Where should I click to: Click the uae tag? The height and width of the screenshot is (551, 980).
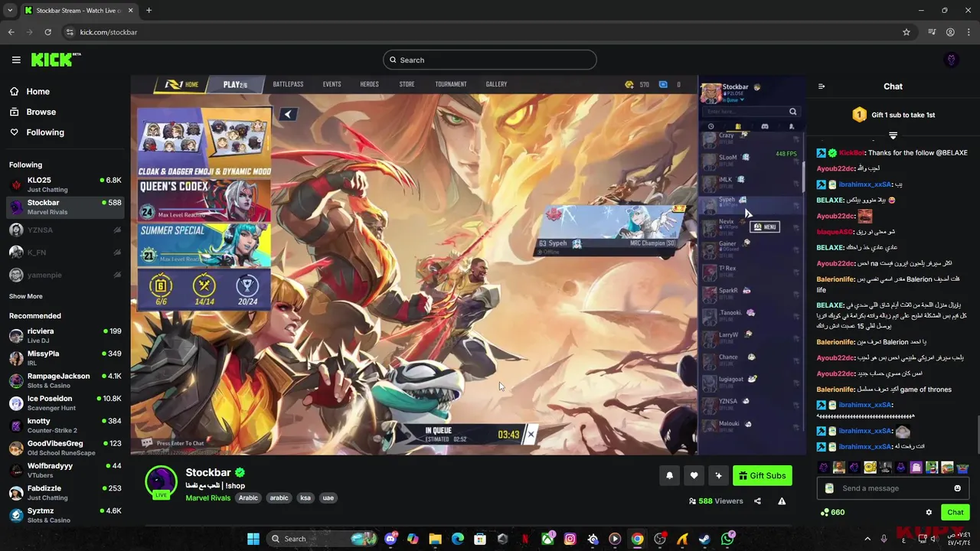pyautogui.click(x=328, y=497)
